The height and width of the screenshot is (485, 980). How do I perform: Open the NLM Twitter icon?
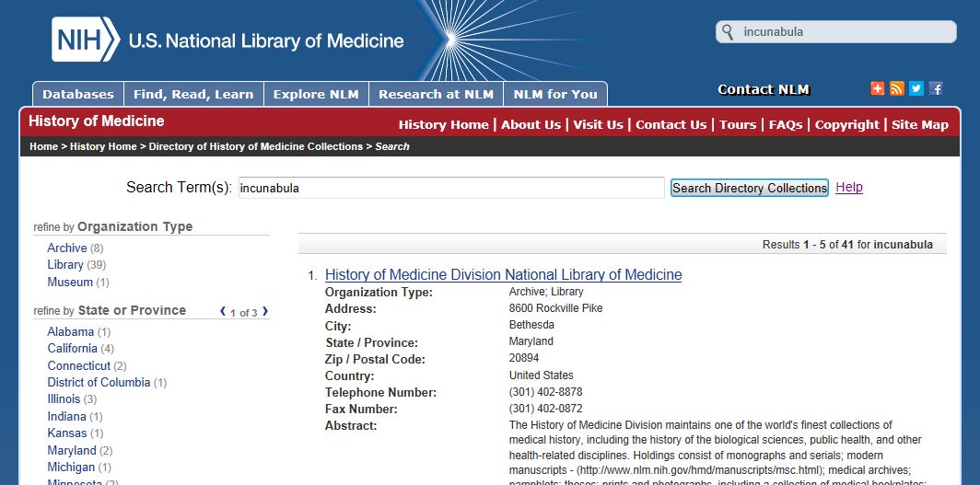pos(916,88)
